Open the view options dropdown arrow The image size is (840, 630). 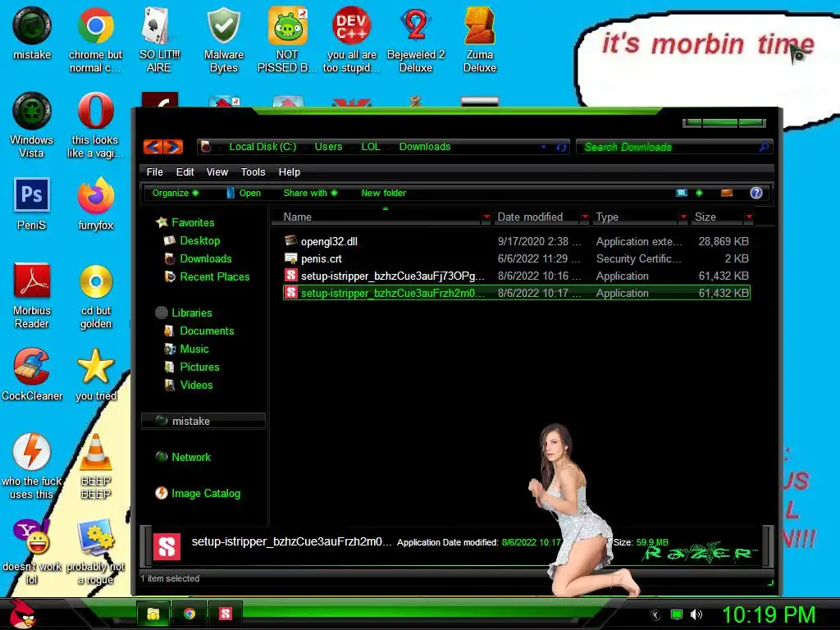coord(699,193)
